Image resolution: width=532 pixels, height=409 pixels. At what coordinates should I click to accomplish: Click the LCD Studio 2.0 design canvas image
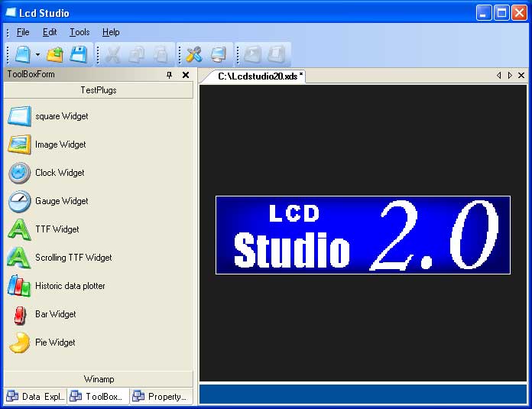[x=363, y=235]
